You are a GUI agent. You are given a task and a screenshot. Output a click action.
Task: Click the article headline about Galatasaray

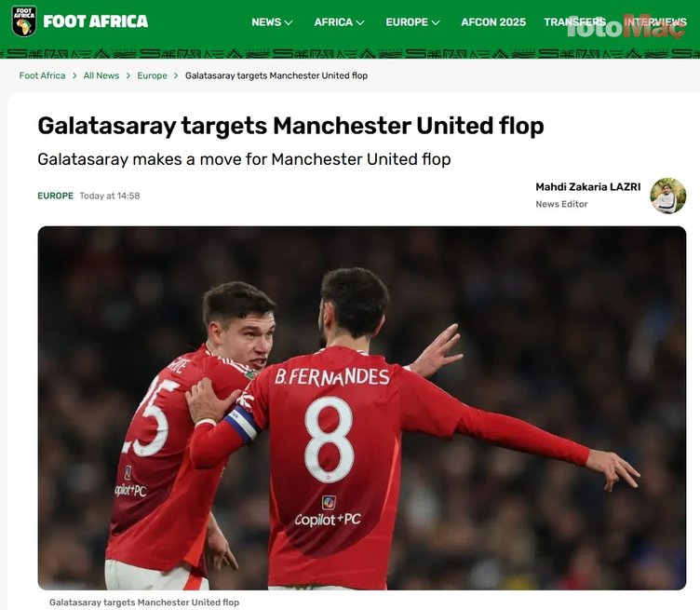coord(290,126)
